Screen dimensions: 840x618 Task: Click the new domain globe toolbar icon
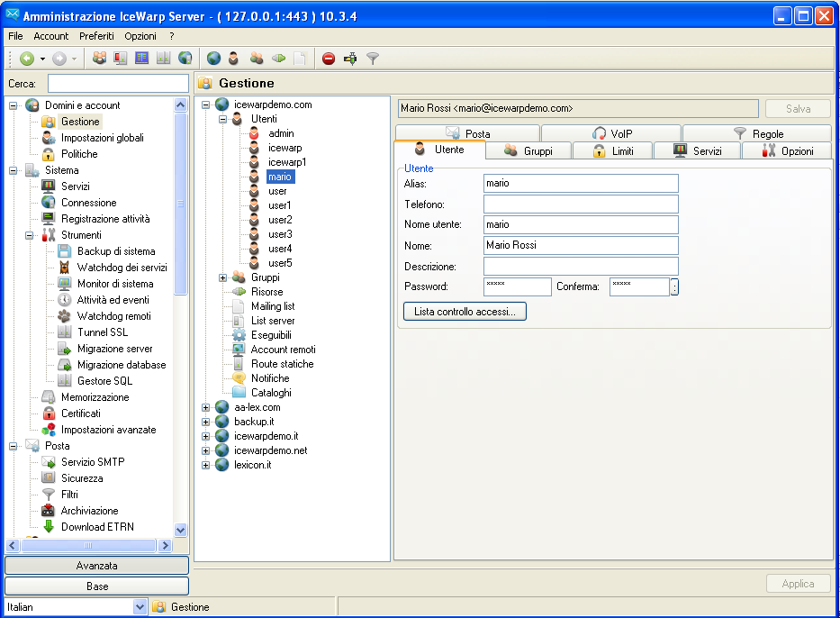coord(213,58)
